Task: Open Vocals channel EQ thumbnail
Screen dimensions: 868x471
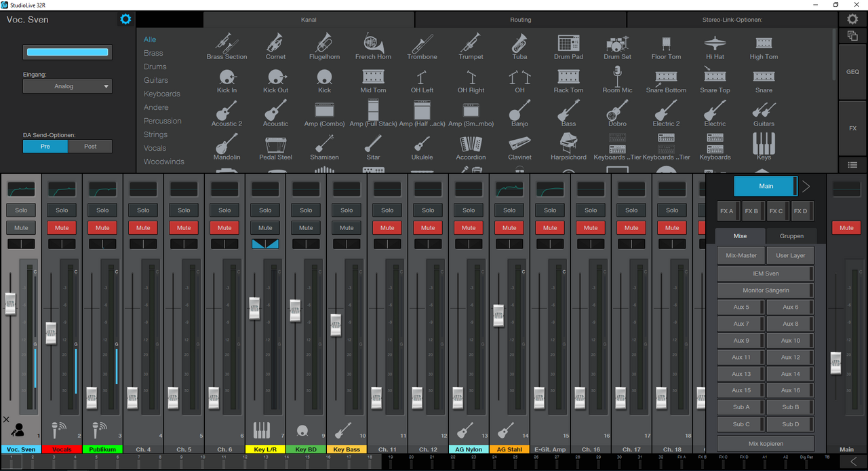Action: coord(62,189)
